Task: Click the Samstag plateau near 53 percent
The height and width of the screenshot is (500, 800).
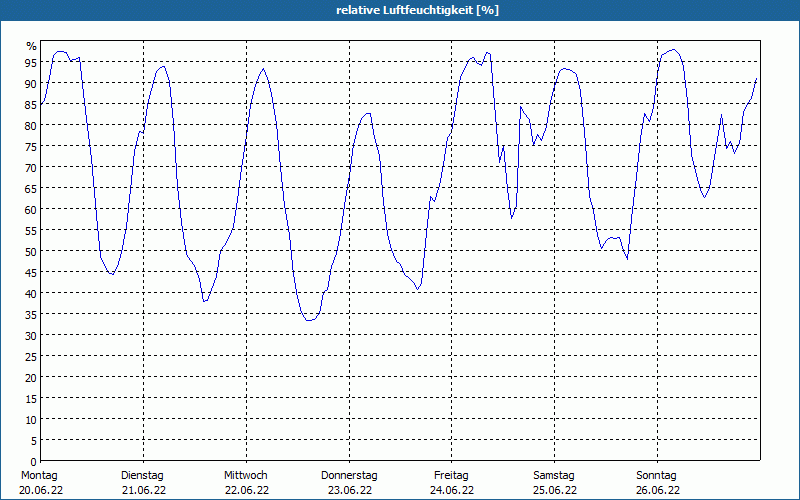Action: click(x=612, y=238)
